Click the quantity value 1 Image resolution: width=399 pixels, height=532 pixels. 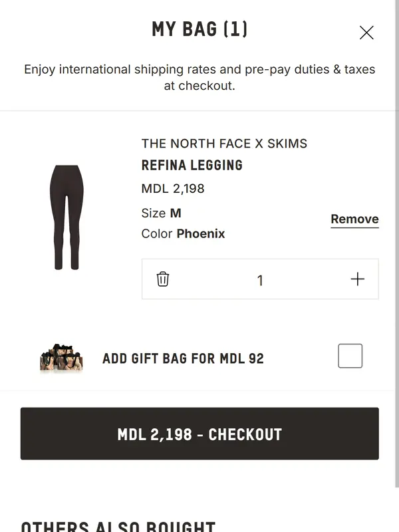point(260,281)
